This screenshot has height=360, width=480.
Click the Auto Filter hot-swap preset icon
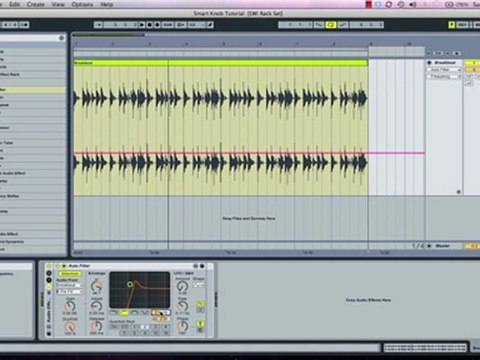click(x=195, y=266)
